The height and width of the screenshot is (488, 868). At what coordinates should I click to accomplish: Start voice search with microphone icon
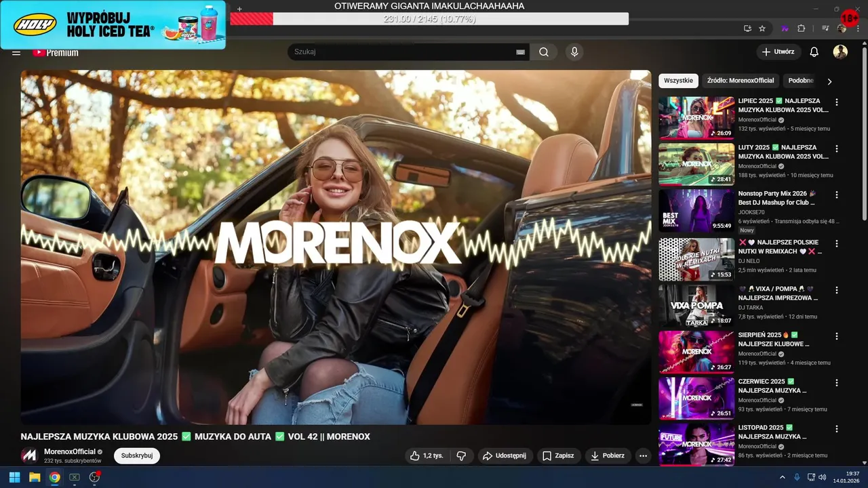click(574, 52)
